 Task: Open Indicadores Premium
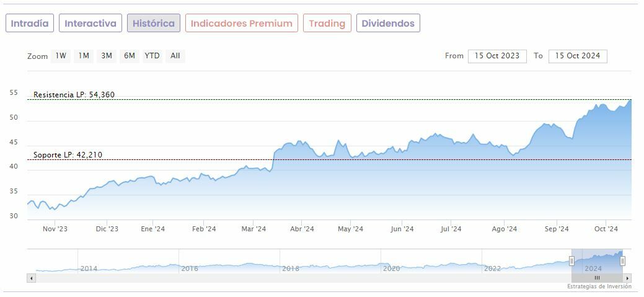tap(241, 24)
